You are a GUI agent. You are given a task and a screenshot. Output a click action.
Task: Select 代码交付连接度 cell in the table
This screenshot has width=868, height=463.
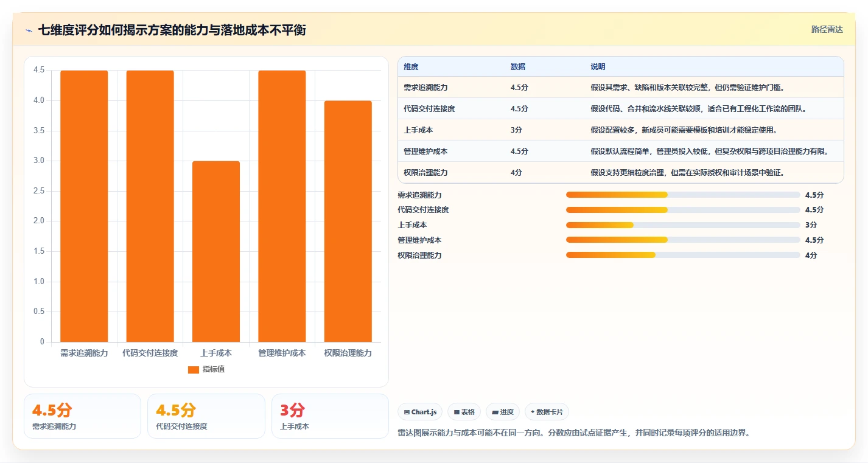429,109
